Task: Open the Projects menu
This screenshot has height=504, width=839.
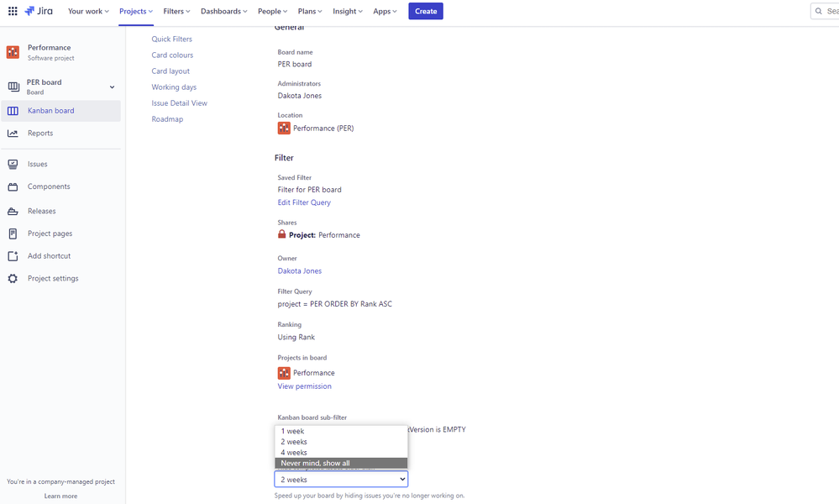Action: pos(136,11)
